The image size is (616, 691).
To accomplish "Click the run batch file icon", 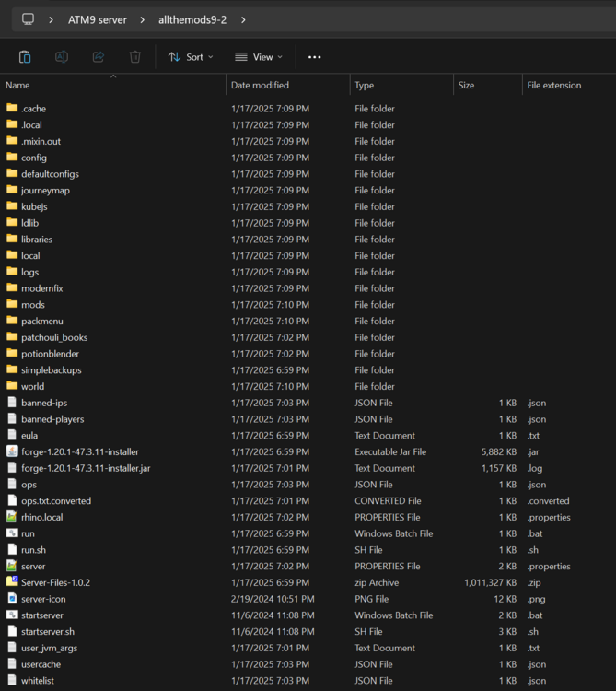I will coord(12,533).
